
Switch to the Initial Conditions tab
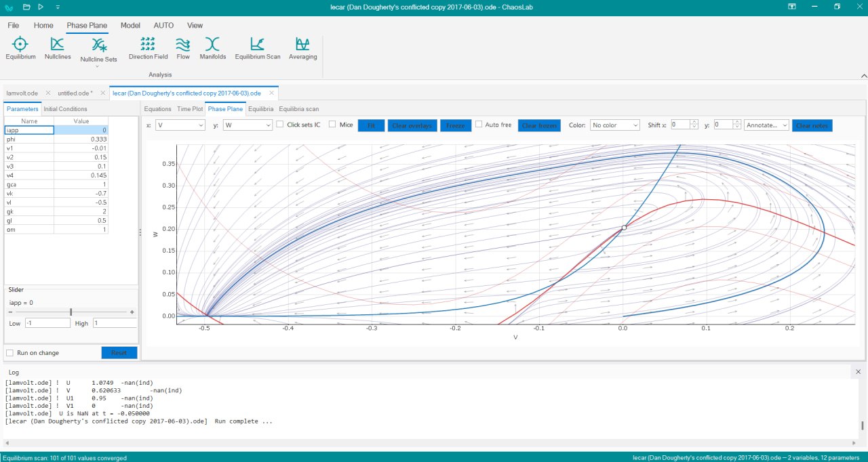tap(65, 108)
